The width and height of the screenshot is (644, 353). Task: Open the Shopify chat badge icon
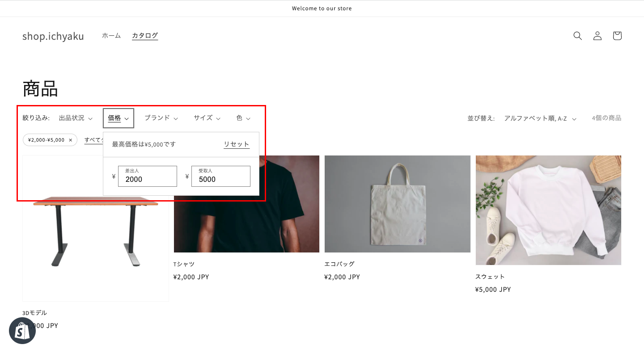coord(22,331)
